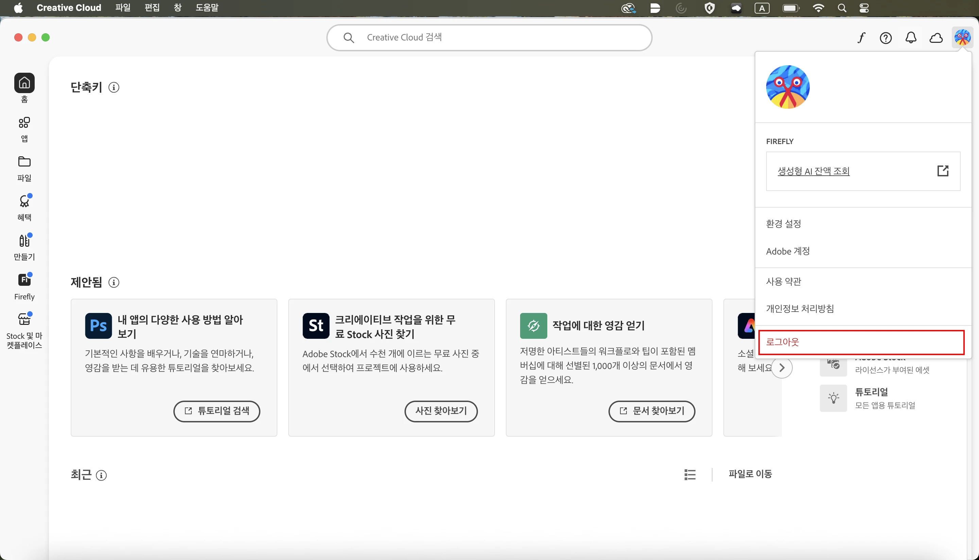Click the fonts 'f' icon in header

(x=861, y=38)
